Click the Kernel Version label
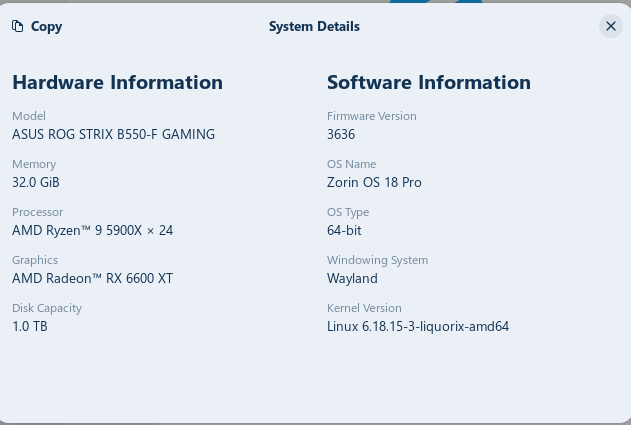This screenshot has width=631, height=425. point(364,308)
